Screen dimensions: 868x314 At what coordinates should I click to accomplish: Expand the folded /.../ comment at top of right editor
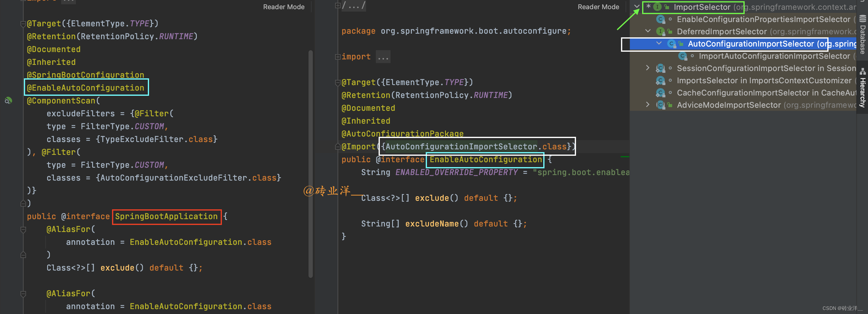tap(338, 6)
